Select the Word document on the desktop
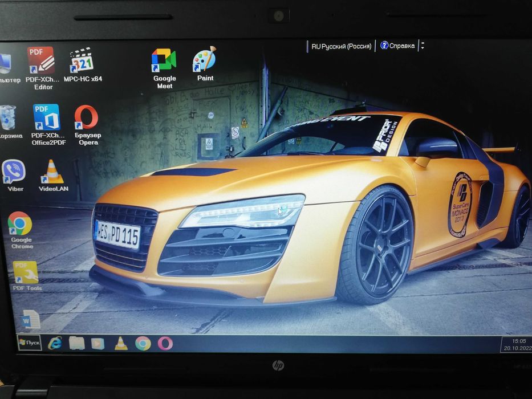This screenshot has height=399, width=532. tap(31, 319)
